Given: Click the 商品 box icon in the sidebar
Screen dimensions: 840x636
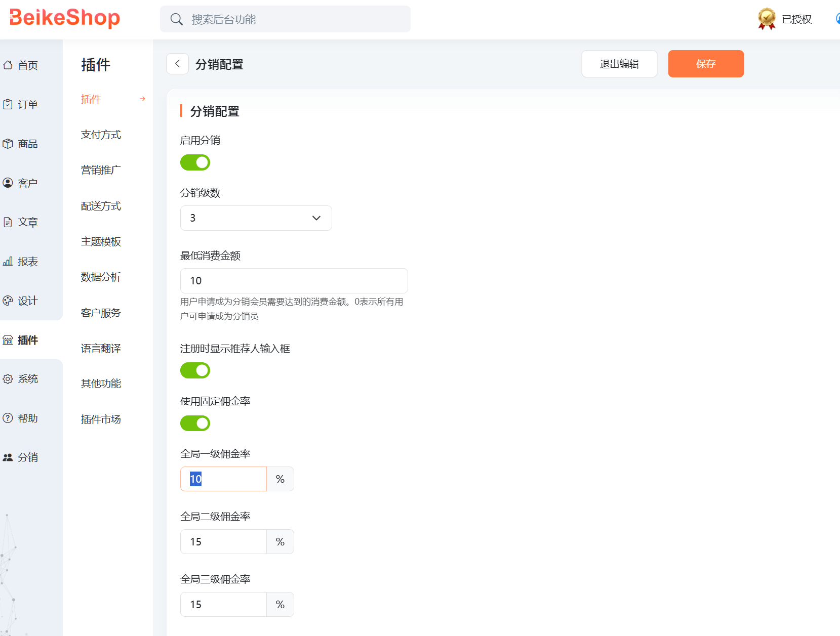Looking at the screenshot, I should click(8, 144).
